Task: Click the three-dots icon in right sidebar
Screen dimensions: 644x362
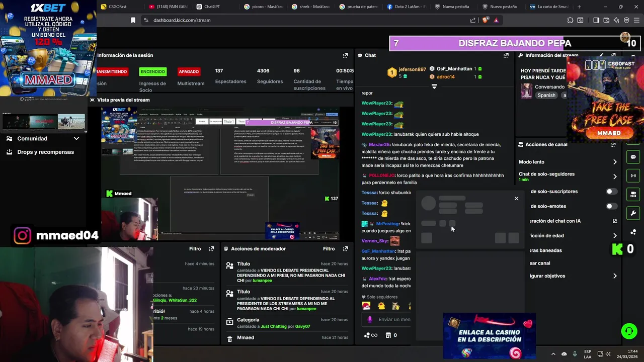Action: [x=633, y=232]
